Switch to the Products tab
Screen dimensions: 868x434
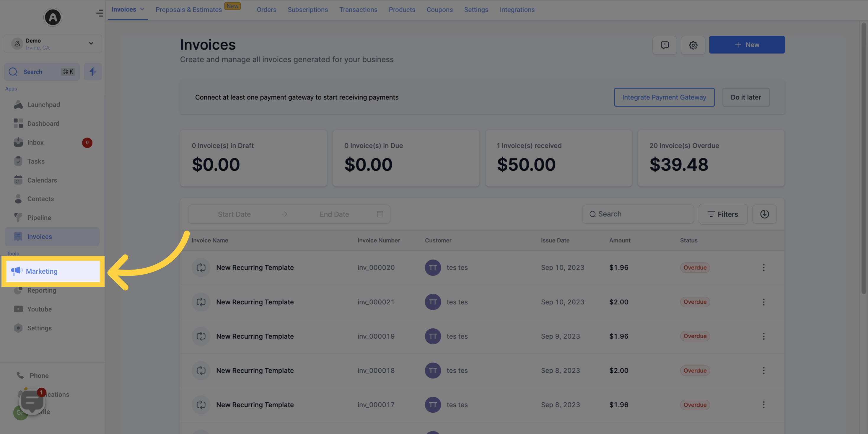[402, 10]
